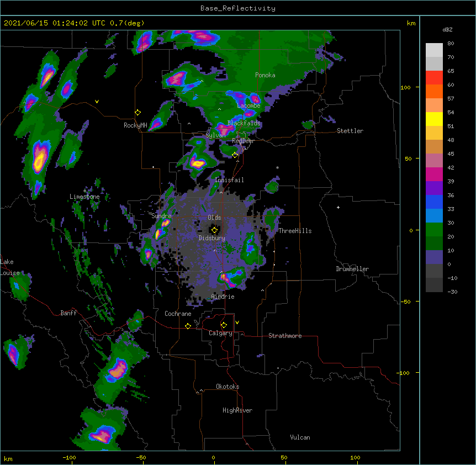The height and width of the screenshot is (465, 476).
Task: Click the yellow diamond marker near Cochrane
Action: tap(188, 326)
